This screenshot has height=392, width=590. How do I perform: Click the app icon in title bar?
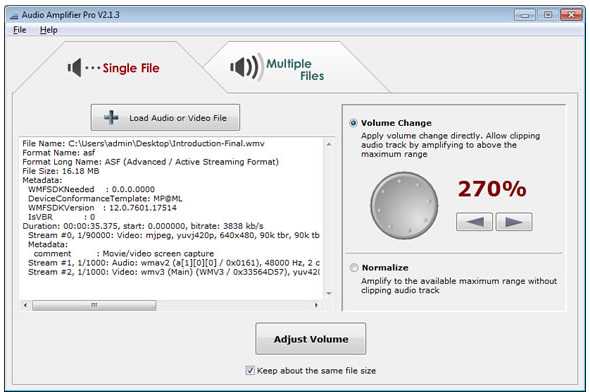click(14, 15)
